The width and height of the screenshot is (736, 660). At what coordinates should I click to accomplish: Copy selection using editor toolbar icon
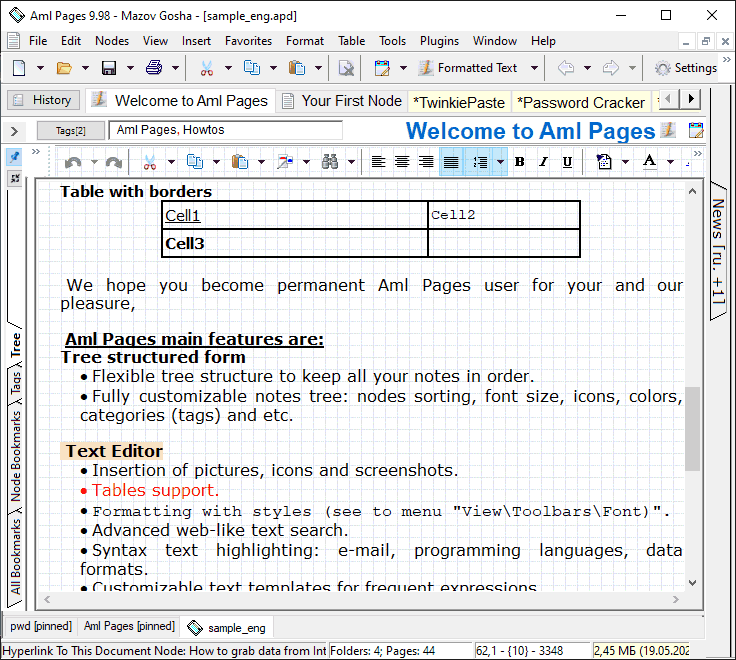click(195, 162)
